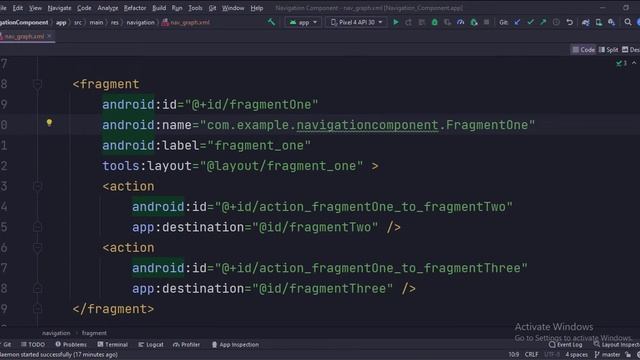Open the Logcat tool window
The height and width of the screenshot is (360, 640).
151,344
